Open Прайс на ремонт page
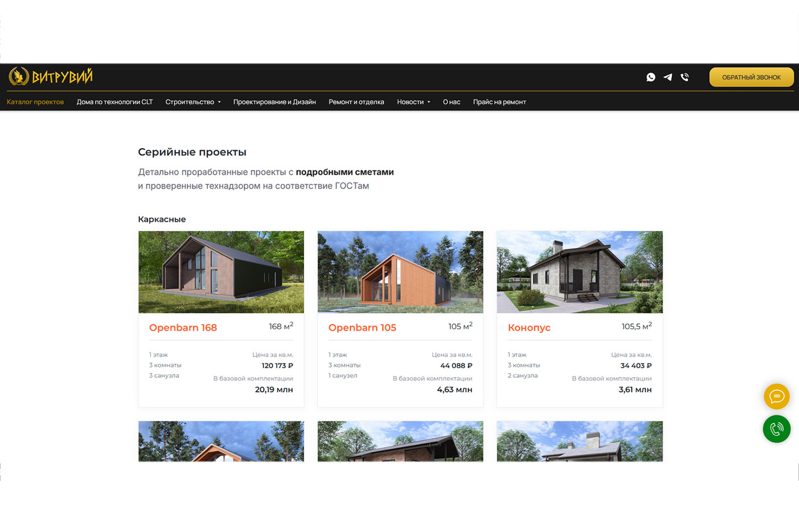Viewport: 799px width, 532px height. point(499,102)
